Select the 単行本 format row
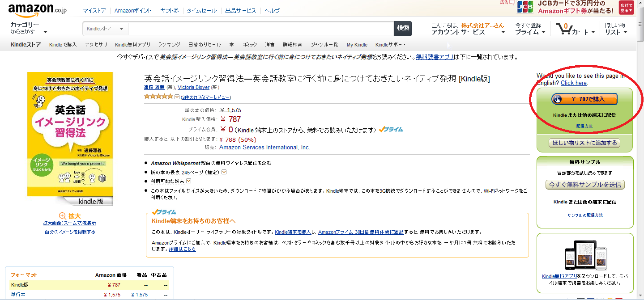The image size is (644, 300). [90, 295]
